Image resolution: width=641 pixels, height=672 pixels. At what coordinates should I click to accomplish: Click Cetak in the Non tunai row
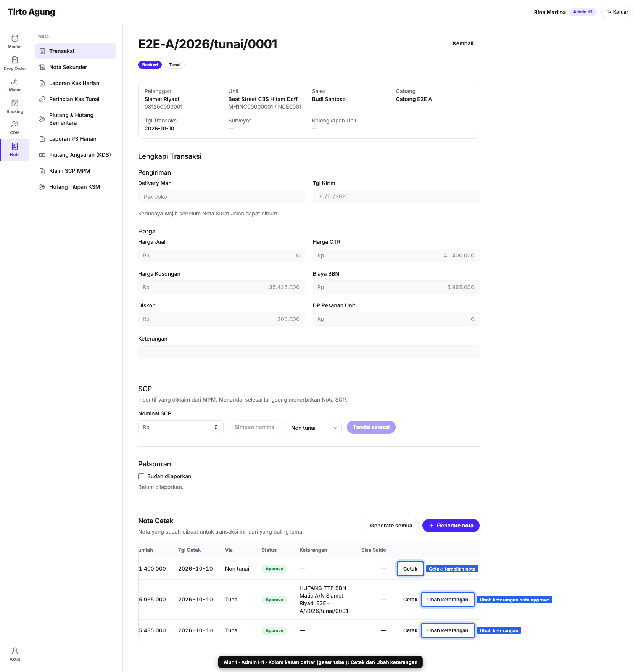[x=410, y=569]
